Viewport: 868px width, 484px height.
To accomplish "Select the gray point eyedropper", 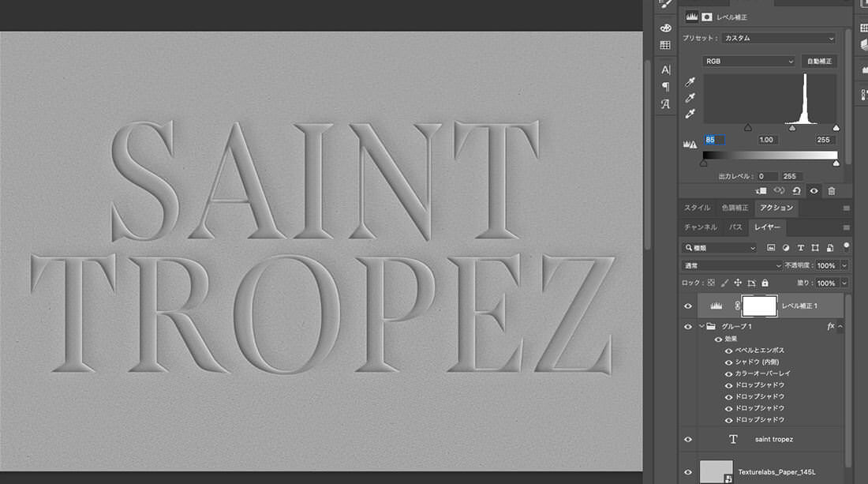I will coord(690,98).
